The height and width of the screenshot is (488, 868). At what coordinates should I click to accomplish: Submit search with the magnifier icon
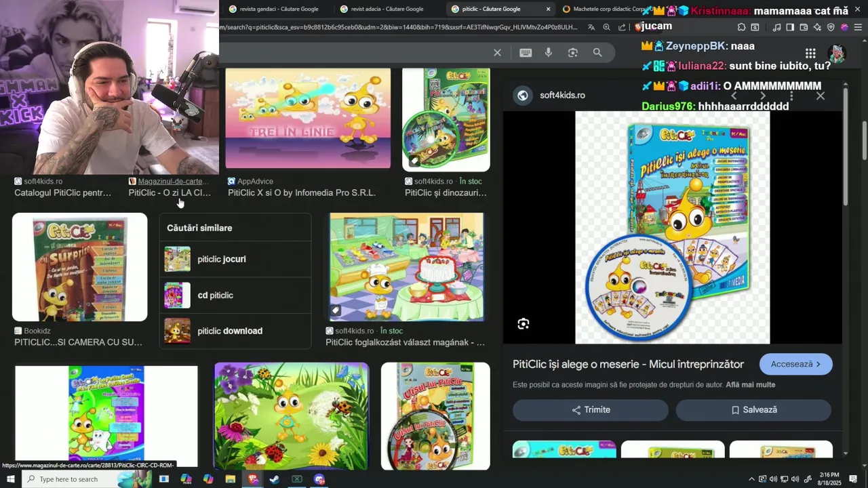pyautogui.click(x=597, y=52)
